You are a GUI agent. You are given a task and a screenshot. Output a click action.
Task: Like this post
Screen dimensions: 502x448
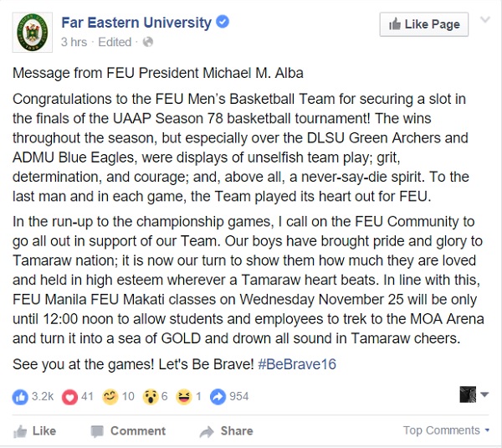point(34,431)
